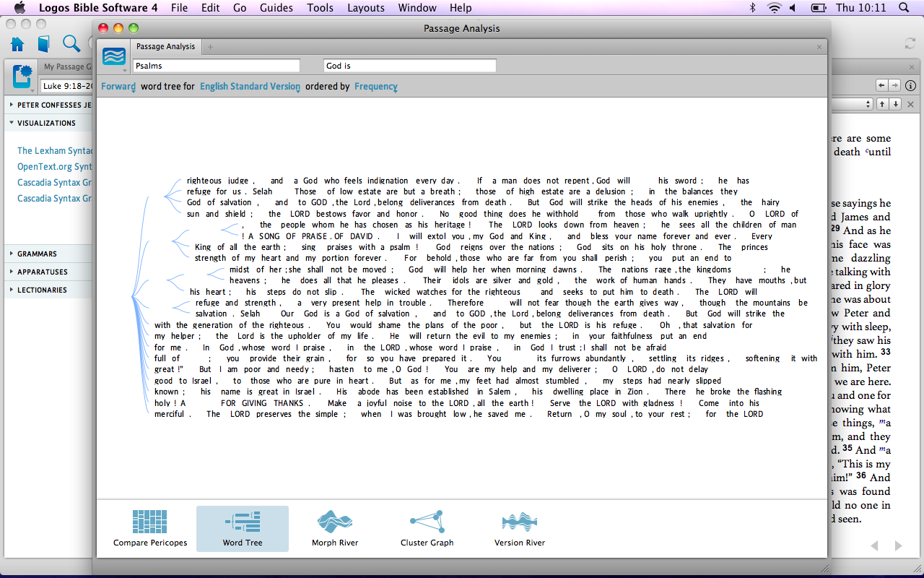The image size is (924, 578).
Task: Open the Help menu
Action: [x=461, y=8]
